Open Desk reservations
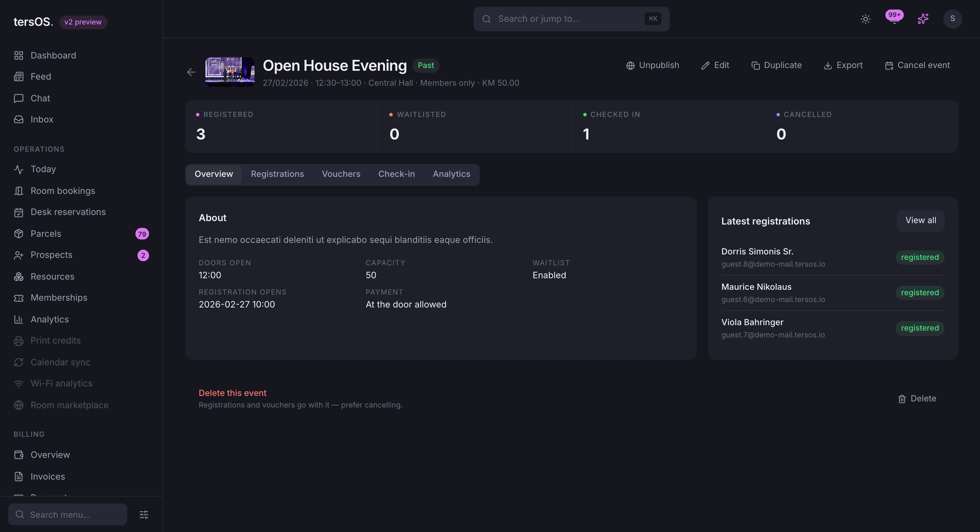The image size is (980, 532). click(81, 212)
